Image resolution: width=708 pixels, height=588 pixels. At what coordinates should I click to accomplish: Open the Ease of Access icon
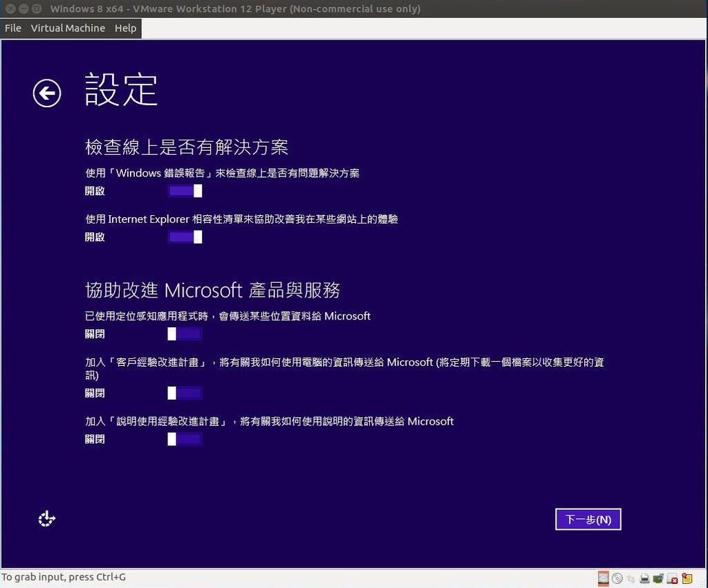click(46, 519)
